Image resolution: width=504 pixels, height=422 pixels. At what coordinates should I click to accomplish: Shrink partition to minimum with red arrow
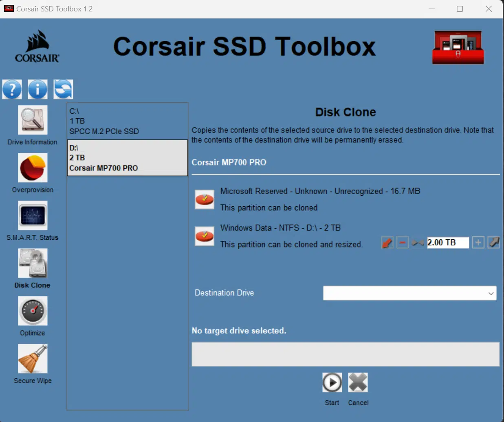pos(387,243)
